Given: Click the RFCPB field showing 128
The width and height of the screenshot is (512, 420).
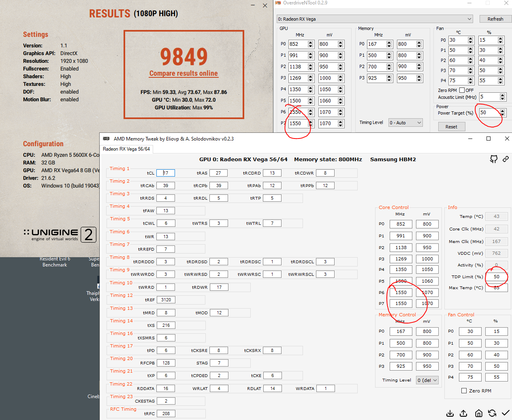Looking at the screenshot, I should (x=166, y=363).
